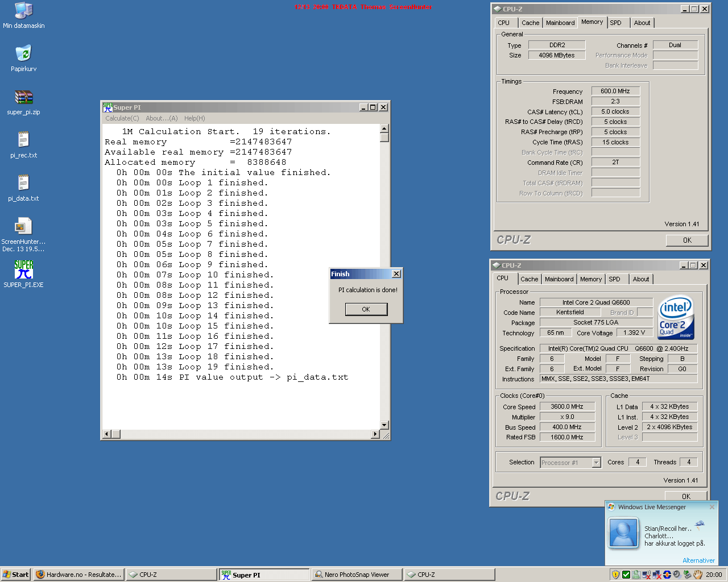Click the 600.0 MHz frequency field
The height and width of the screenshot is (582, 728).
click(615, 91)
